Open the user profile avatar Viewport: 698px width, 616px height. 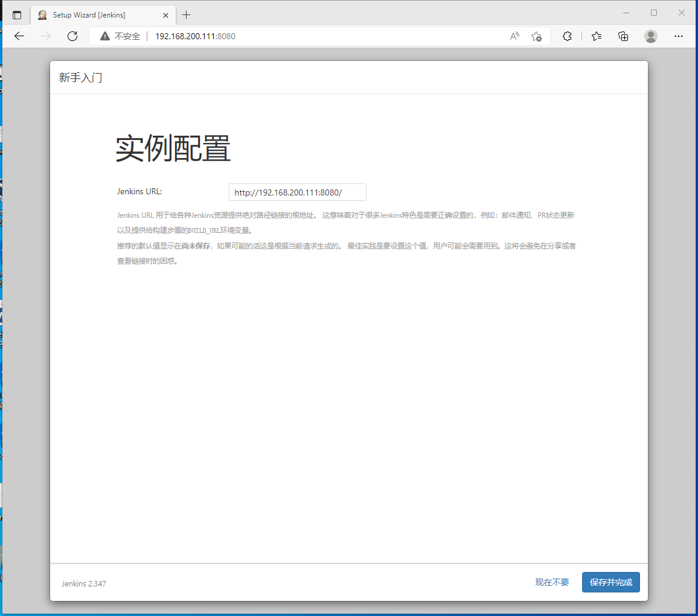(651, 36)
